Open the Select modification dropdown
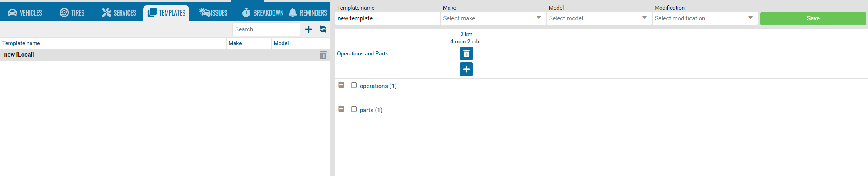 pyautogui.click(x=704, y=18)
